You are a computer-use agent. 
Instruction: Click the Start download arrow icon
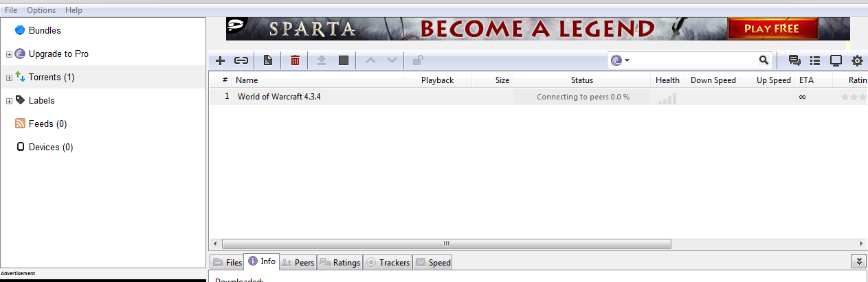(x=321, y=60)
